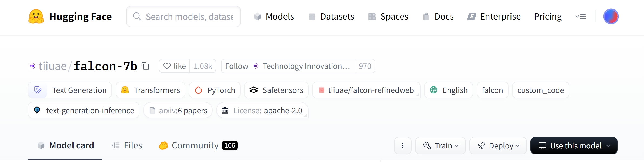Like the falcon-7b model
644x162 pixels.
[174, 66]
